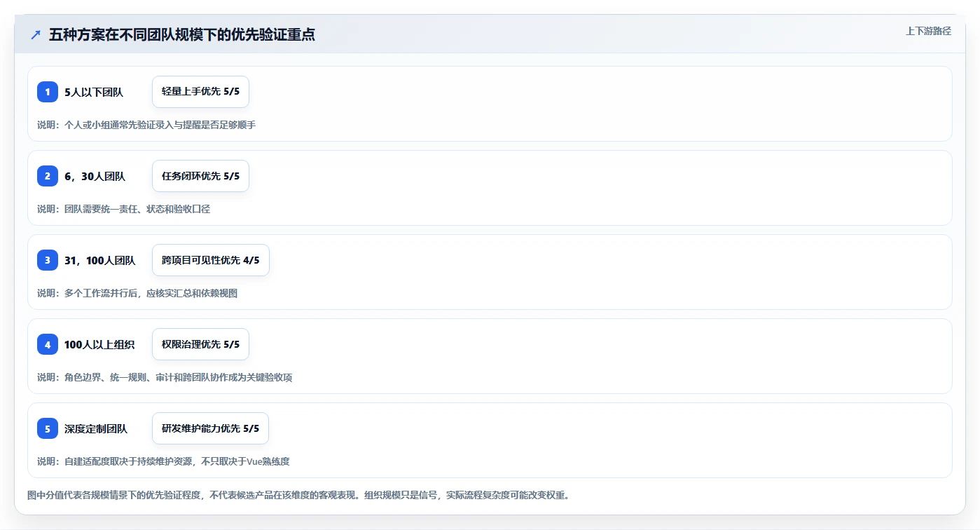Click the 上下游路径 label in header

coord(928,31)
